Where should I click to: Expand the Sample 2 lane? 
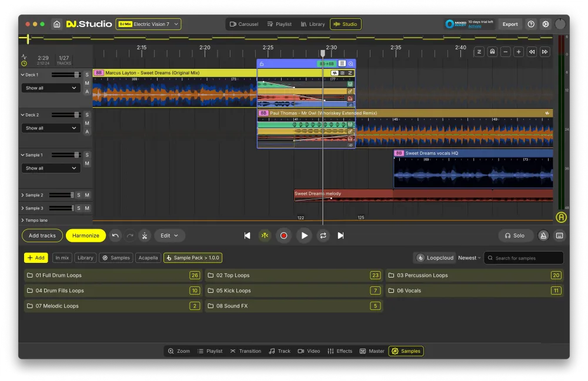(22, 195)
